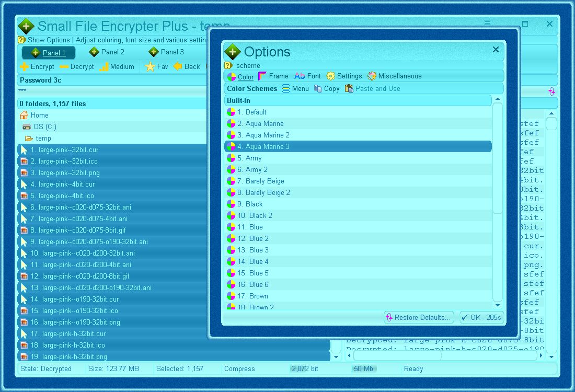Confirm with the OK - 205s button
Screen dimensions: 575x392
481,318
